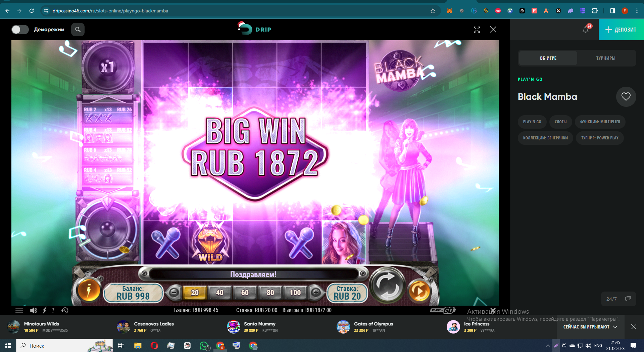The width and height of the screenshot is (644, 352).
Task: Open WhatsApp from the taskbar
Action: coord(204,346)
